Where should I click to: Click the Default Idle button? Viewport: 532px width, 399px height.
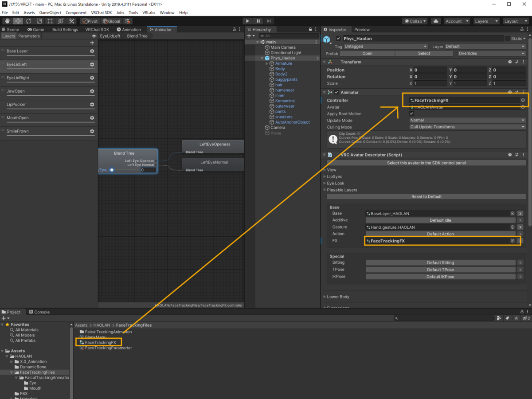pyautogui.click(x=440, y=220)
